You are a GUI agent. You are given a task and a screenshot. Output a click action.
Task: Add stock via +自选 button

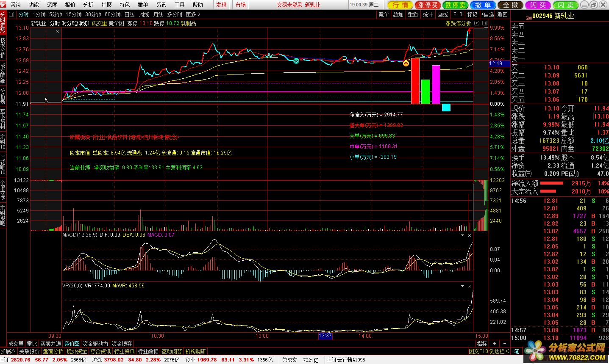point(487,14)
